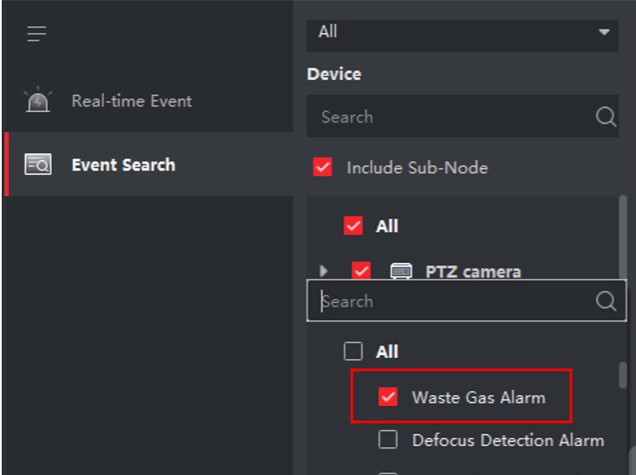
Task: Click the Real-time Event alarm icon
Action: coord(37,101)
